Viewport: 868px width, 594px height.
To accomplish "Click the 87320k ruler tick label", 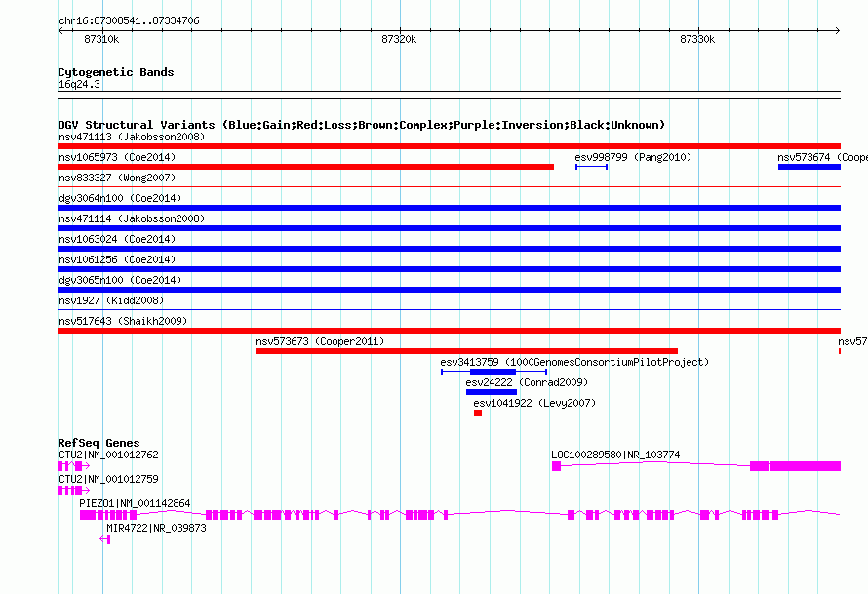I will click(x=399, y=39).
